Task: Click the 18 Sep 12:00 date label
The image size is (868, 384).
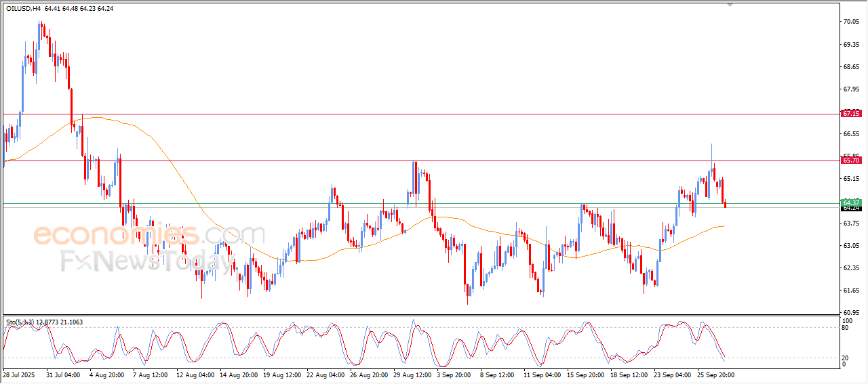Action: click(x=629, y=375)
